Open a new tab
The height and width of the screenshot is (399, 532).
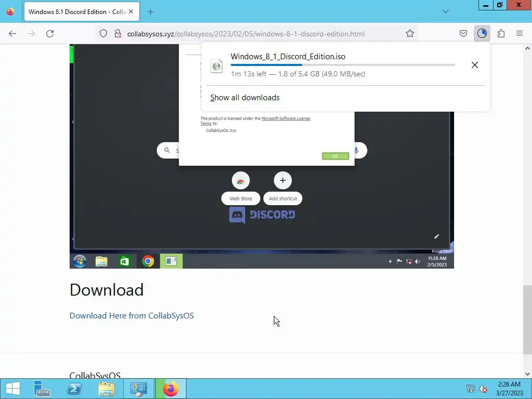pyautogui.click(x=151, y=12)
